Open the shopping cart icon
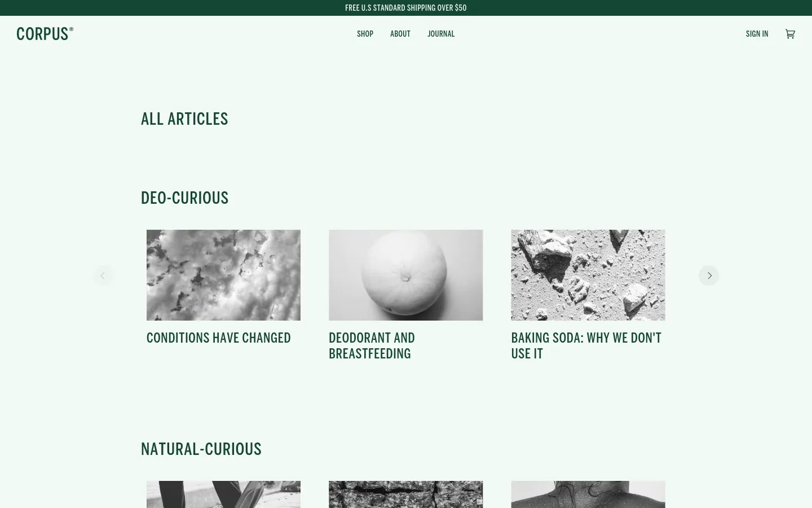The height and width of the screenshot is (508, 812). point(790,34)
